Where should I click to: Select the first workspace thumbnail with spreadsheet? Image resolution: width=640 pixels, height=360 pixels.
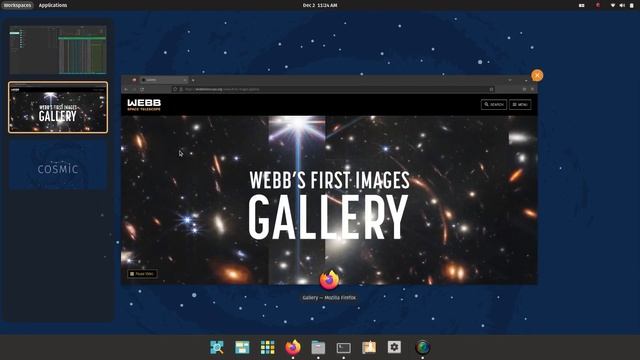click(58, 49)
